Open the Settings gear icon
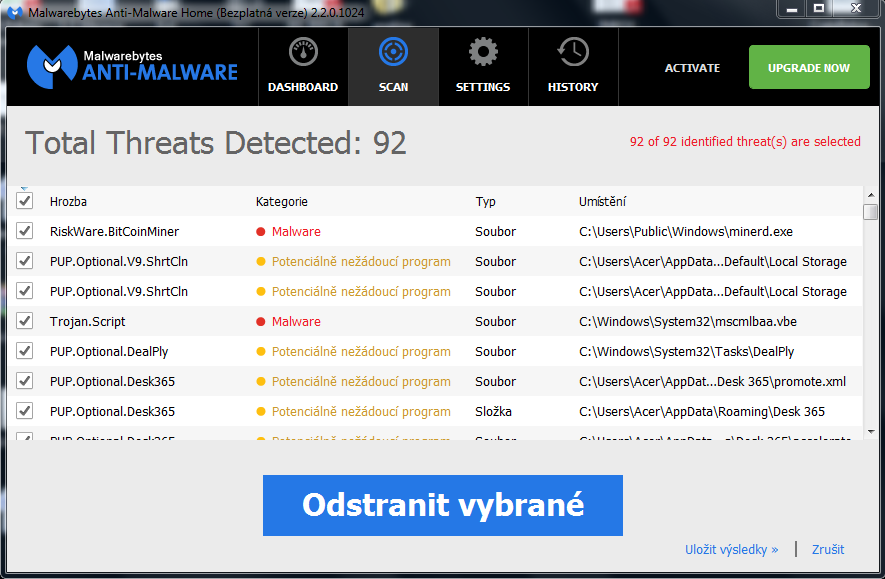The image size is (885, 579). point(483,52)
